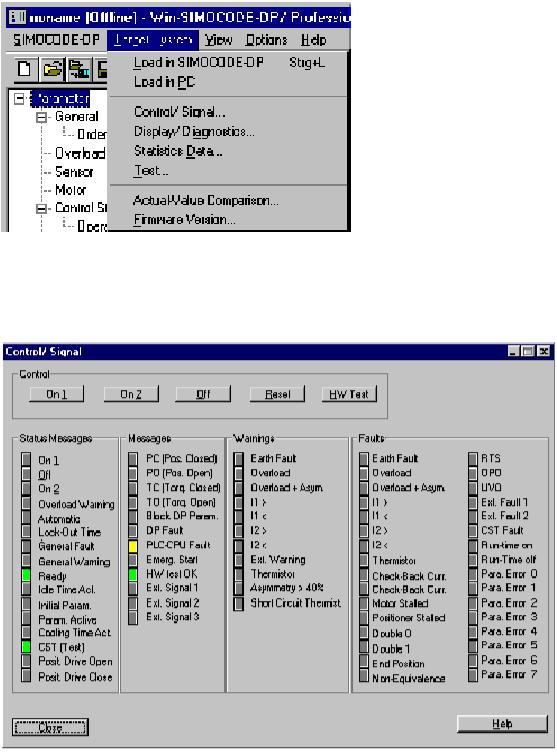
Task: Open the View menu
Action: point(219,40)
